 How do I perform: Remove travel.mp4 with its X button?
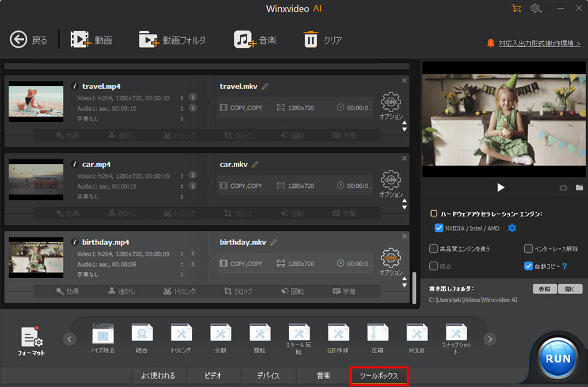(x=404, y=80)
